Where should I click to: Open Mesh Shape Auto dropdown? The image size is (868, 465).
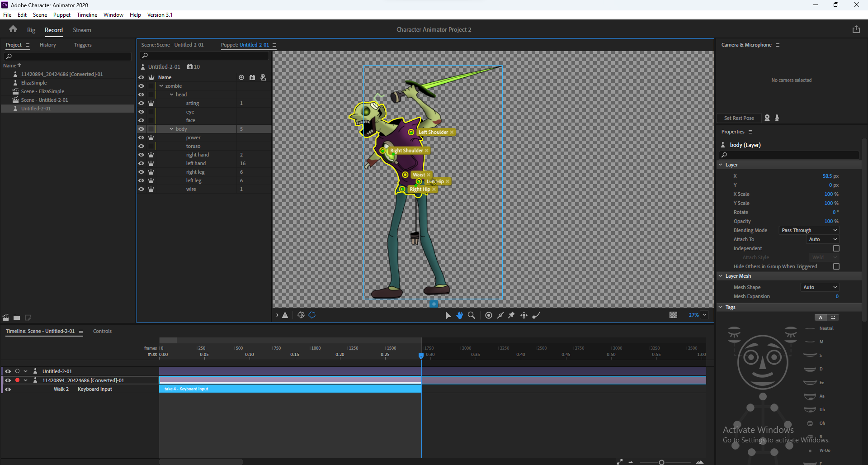(x=820, y=287)
